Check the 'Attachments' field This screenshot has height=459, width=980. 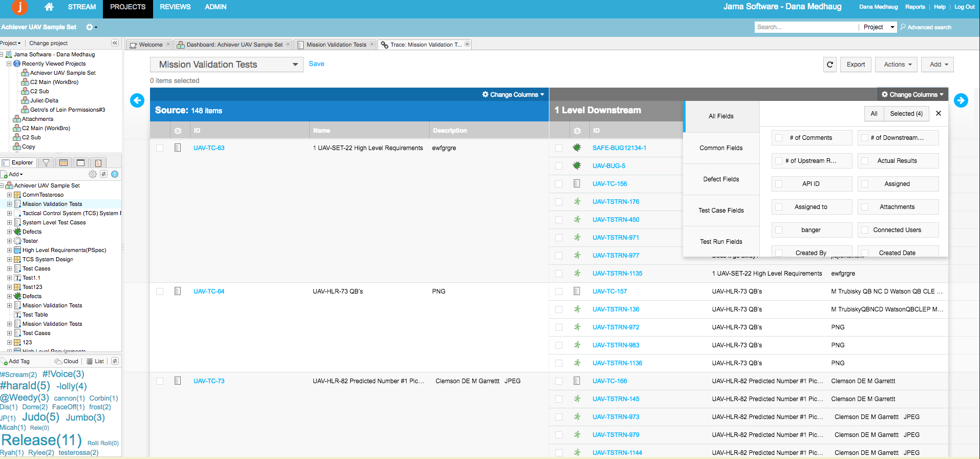(865, 207)
